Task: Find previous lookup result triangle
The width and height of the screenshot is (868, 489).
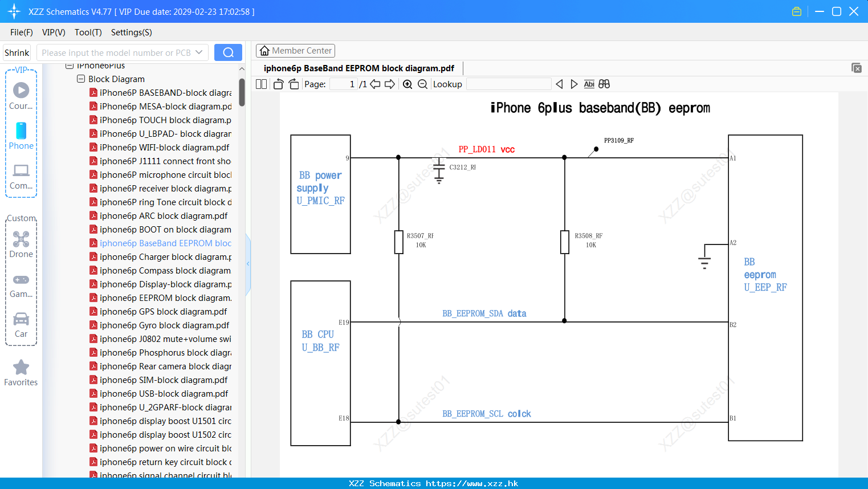Action: click(559, 84)
